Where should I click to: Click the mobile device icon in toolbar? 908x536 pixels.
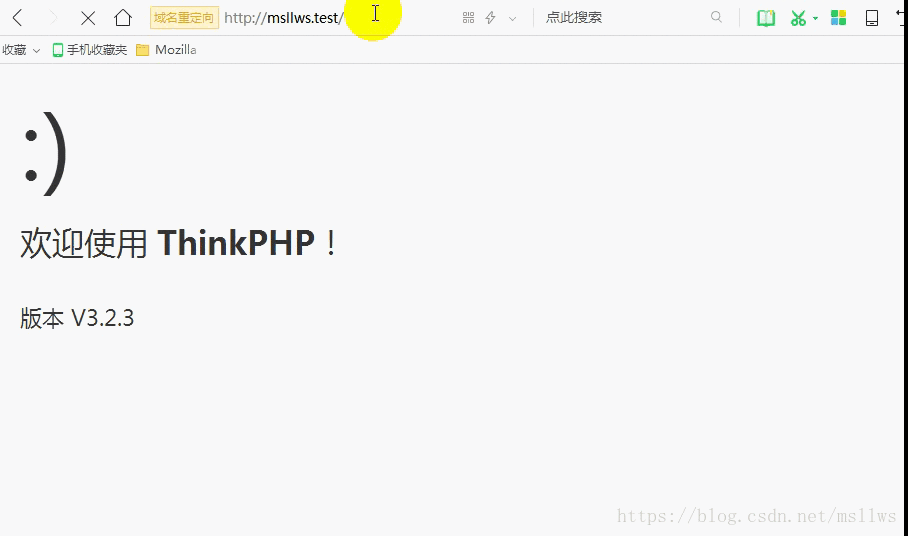click(872, 18)
